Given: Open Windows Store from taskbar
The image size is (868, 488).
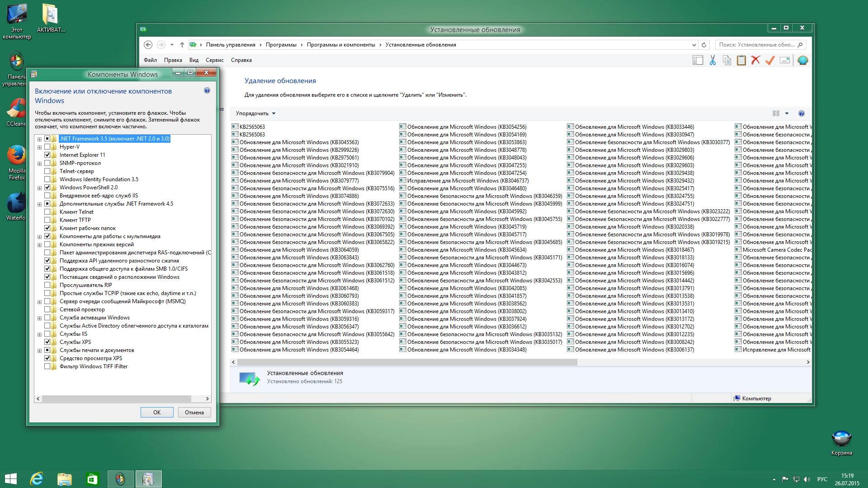Looking at the screenshot, I should [92, 479].
